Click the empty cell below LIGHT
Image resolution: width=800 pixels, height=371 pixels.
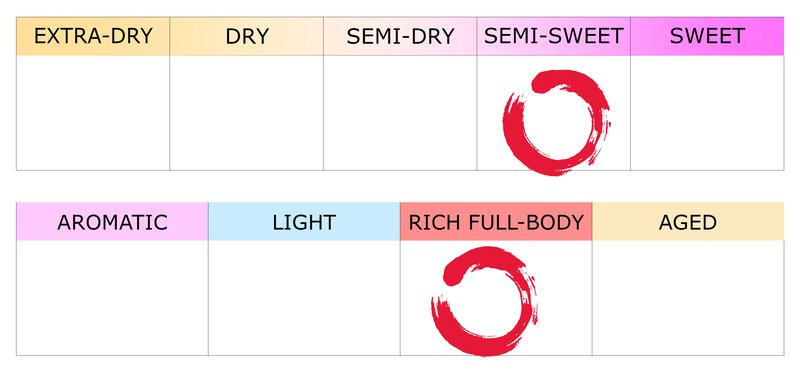[x=304, y=298]
